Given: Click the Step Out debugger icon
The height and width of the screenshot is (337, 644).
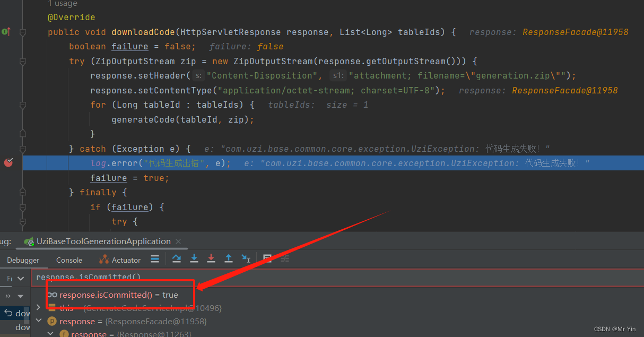Looking at the screenshot, I should pyautogui.click(x=229, y=259).
